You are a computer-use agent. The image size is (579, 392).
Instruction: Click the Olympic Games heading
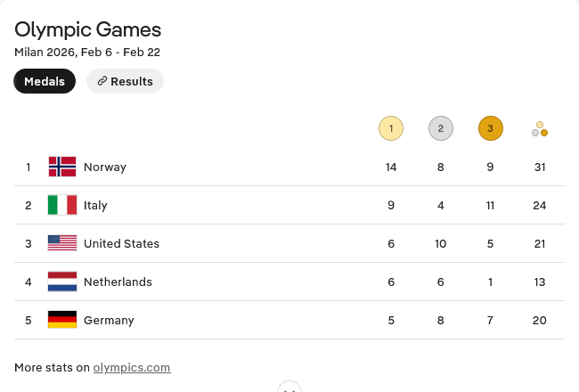pos(88,29)
